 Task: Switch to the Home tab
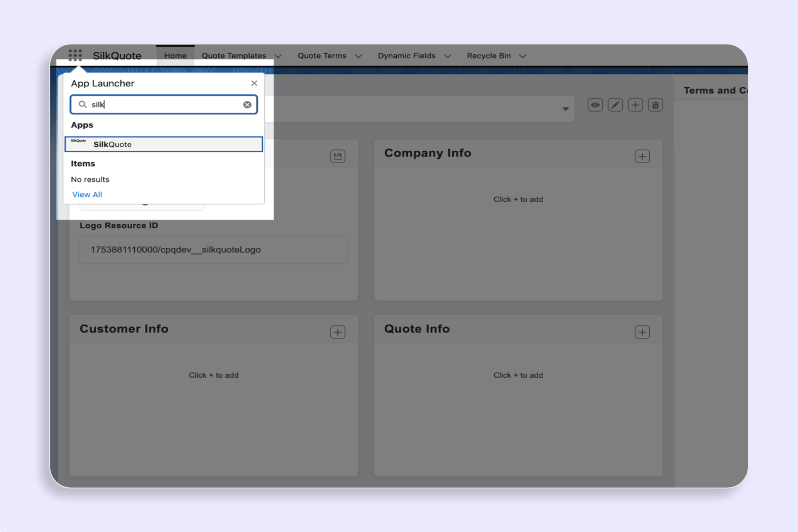[x=175, y=56]
